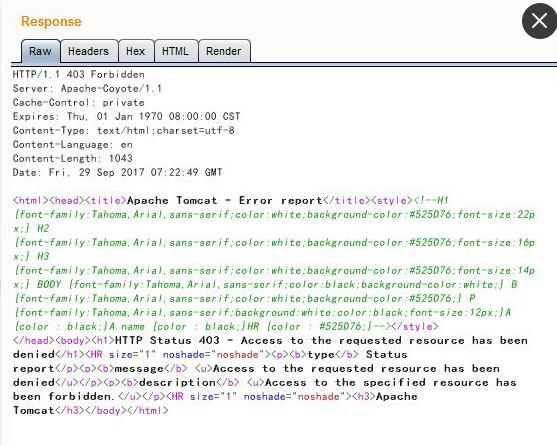Viewport: 557px width, 445px height.
Task: Click the closing '</html>' tag line
Action: click(91, 411)
